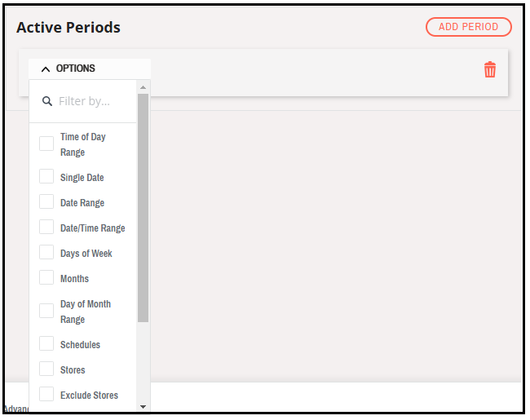Enable the Day of Month Range checkbox
The height and width of the screenshot is (420, 530).
tap(46, 311)
